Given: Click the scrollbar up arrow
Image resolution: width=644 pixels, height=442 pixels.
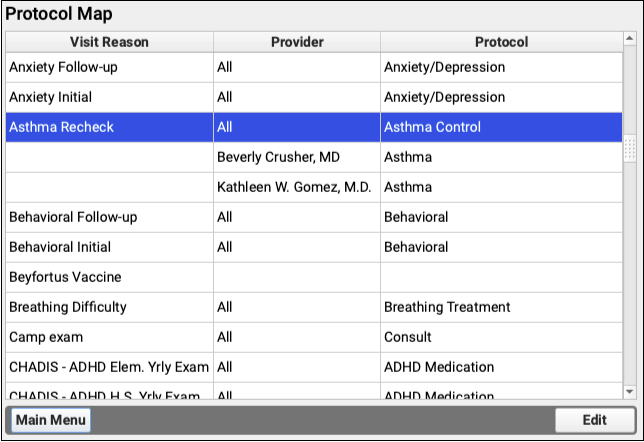Looking at the screenshot, I should point(629,42).
